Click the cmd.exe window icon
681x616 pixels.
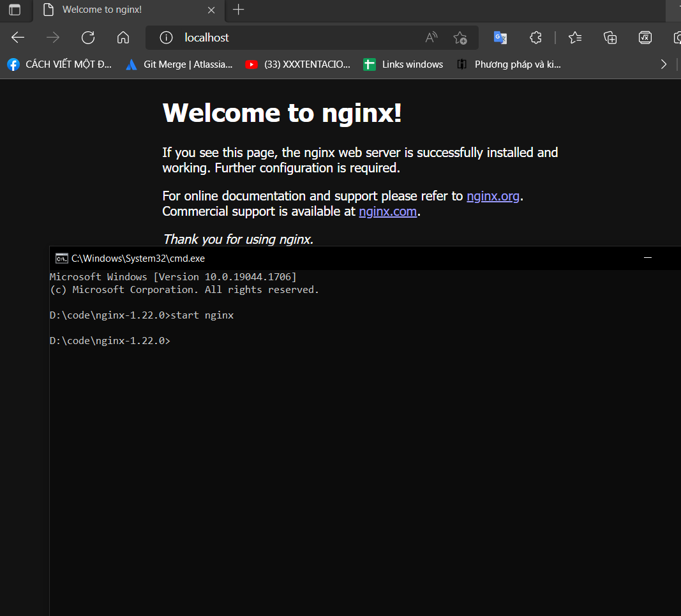coord(62,259)
